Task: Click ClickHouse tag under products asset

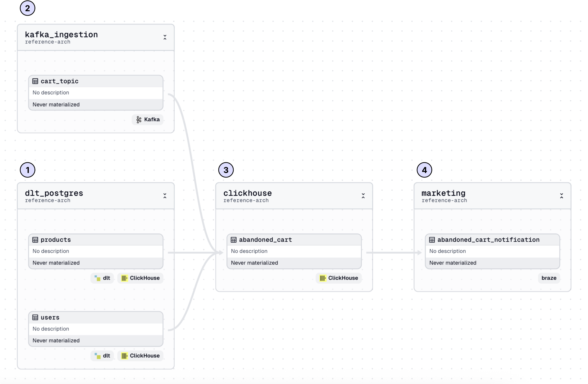Action: (140, 278)
